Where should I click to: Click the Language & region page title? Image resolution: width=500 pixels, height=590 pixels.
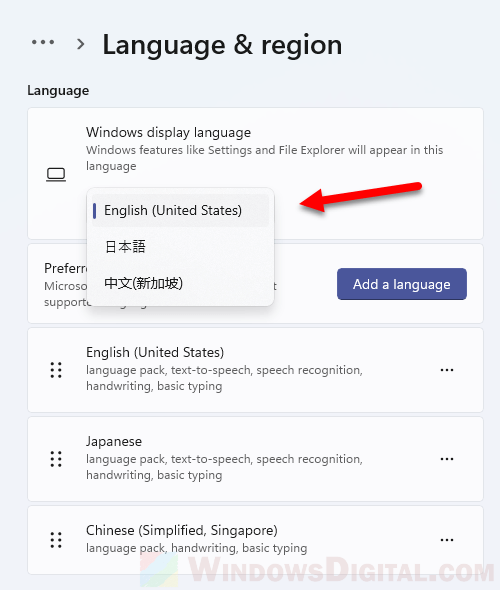click(x=222, y=45)
